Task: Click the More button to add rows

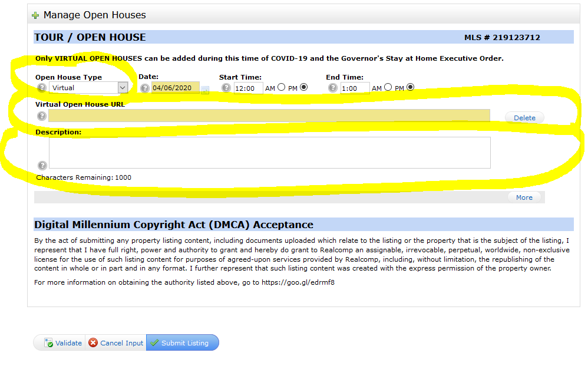Action: tap(524, 197)
